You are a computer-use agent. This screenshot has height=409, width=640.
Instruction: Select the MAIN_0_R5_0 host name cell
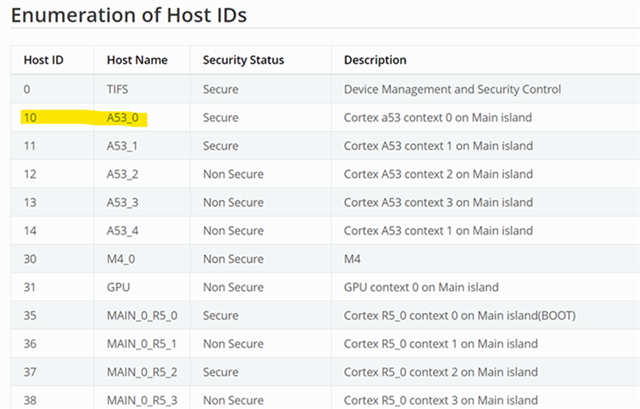pos(142,317)
